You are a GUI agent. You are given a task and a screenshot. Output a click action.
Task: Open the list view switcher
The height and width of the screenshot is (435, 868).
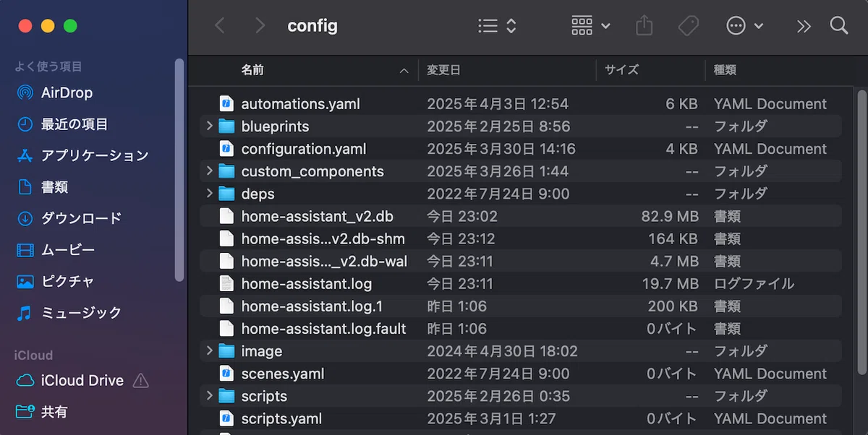[497, 26]
